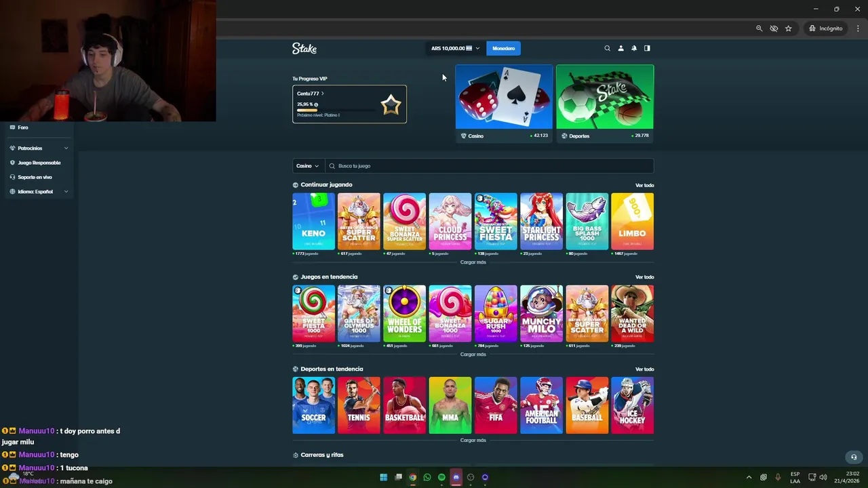Open Chrome from the taskbar
The width and height of the screenshot is (868, 488).
tap(412, 477)
